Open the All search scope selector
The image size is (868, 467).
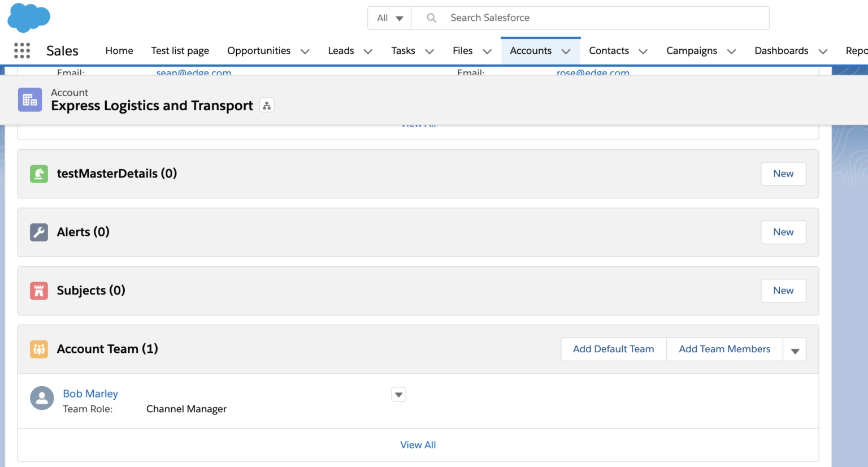pos(389,18)
